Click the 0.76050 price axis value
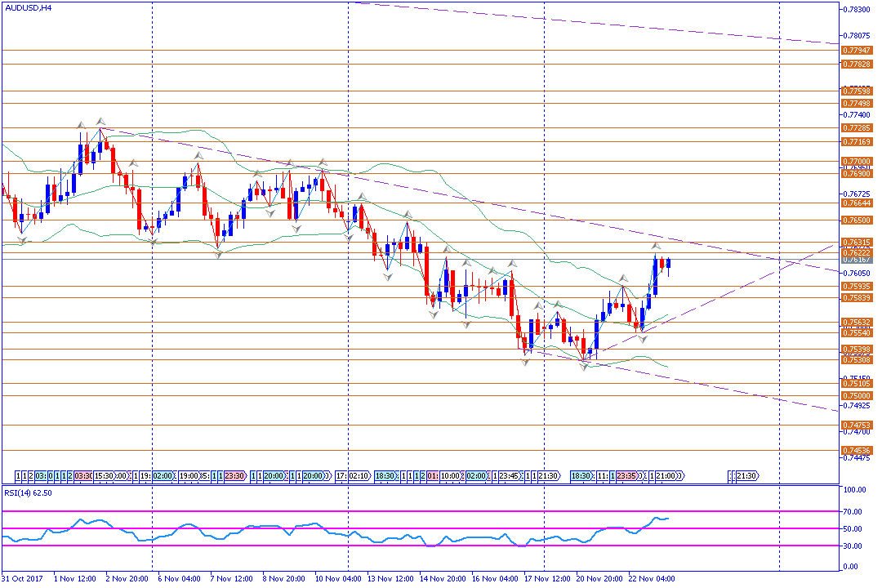This screenshot has height=588, width=882. [x=858, y=274]
